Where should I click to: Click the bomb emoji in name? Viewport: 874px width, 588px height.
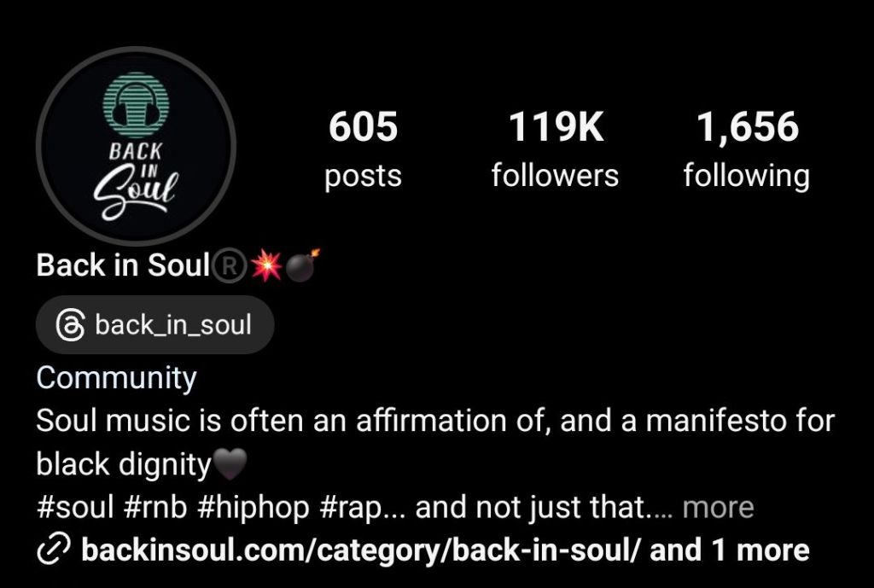click(303, 265)
